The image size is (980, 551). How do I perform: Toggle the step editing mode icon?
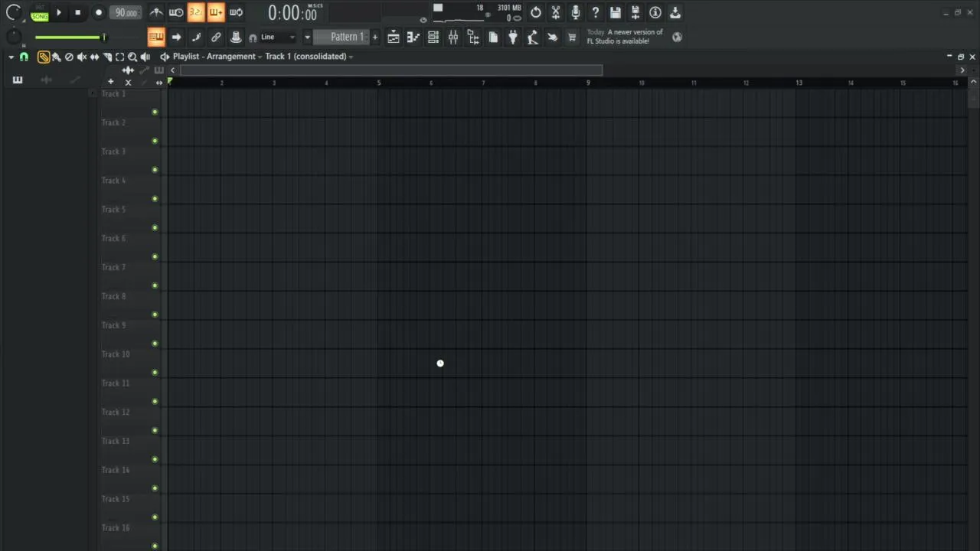pos(196,37)
